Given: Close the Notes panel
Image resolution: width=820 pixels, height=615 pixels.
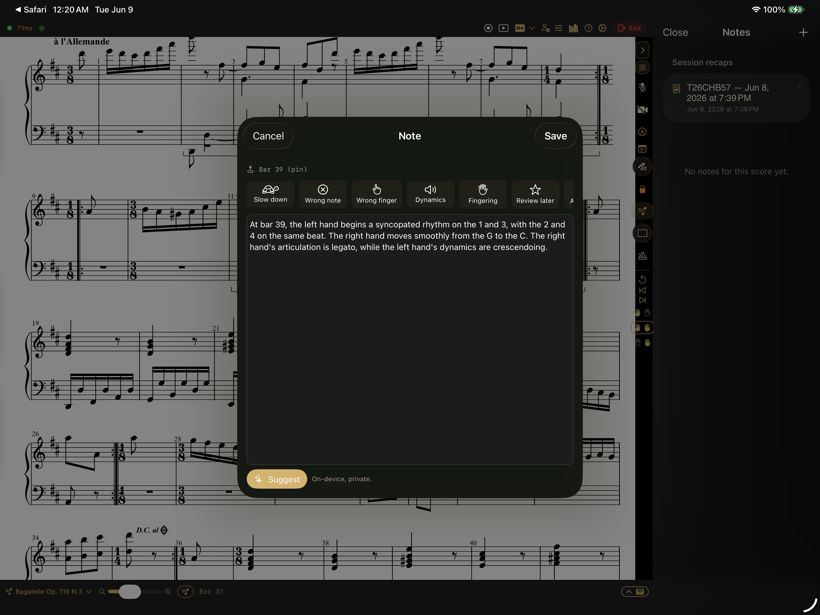Looking at the screenshot, I should 675,32.
